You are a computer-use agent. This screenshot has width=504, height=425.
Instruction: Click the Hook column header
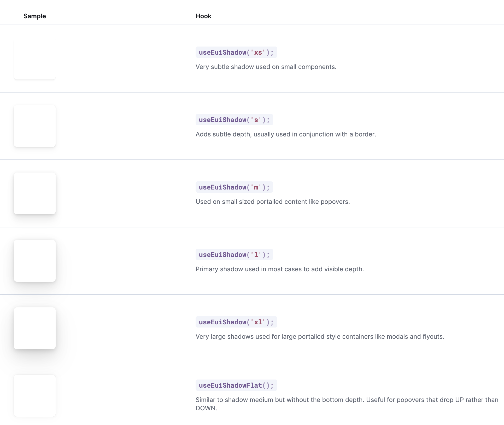pyautogui.click(x=203, y=16)
